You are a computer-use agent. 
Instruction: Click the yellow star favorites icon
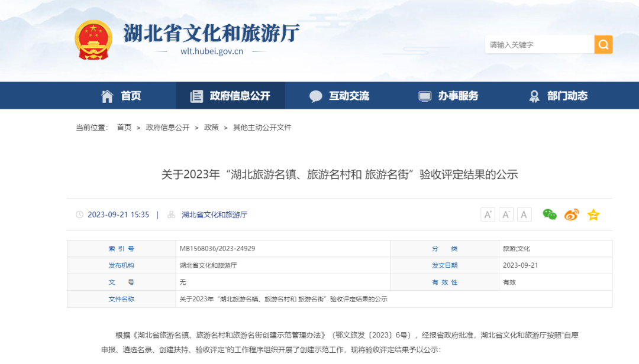click(593, 214)
